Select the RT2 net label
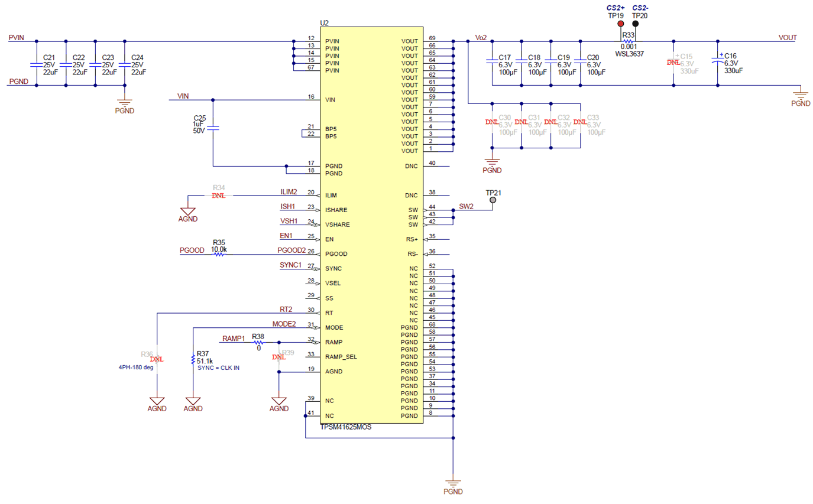 286,309
